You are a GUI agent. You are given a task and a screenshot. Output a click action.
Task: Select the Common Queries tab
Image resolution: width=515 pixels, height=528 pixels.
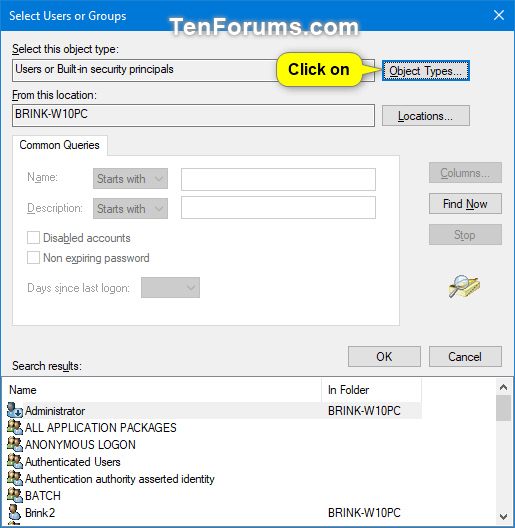(x=59, y=145)
